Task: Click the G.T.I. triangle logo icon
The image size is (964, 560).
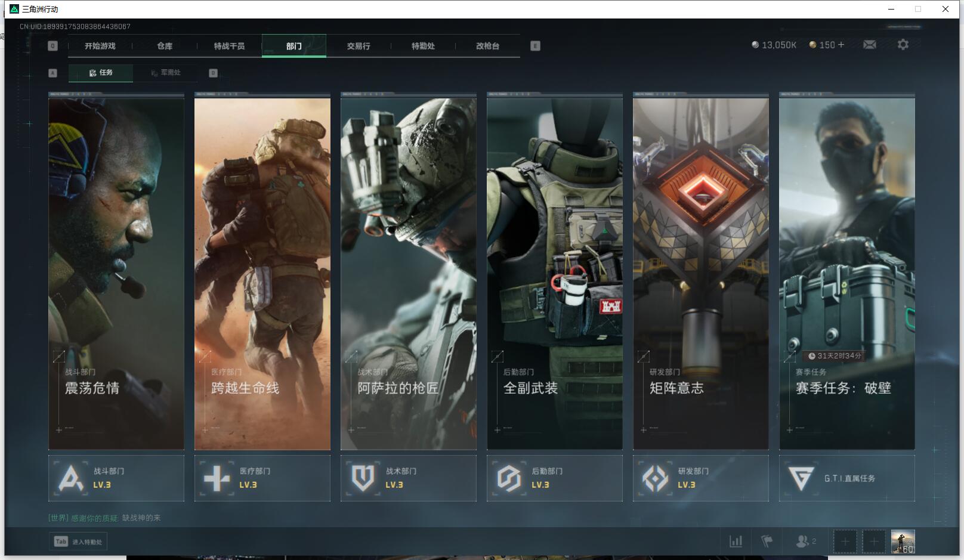Action: [801, 478]
